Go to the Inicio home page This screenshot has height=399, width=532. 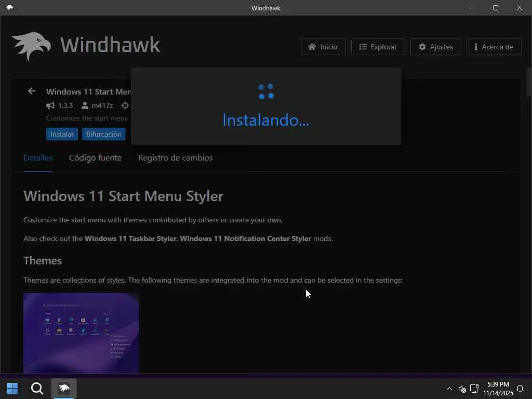323,47
